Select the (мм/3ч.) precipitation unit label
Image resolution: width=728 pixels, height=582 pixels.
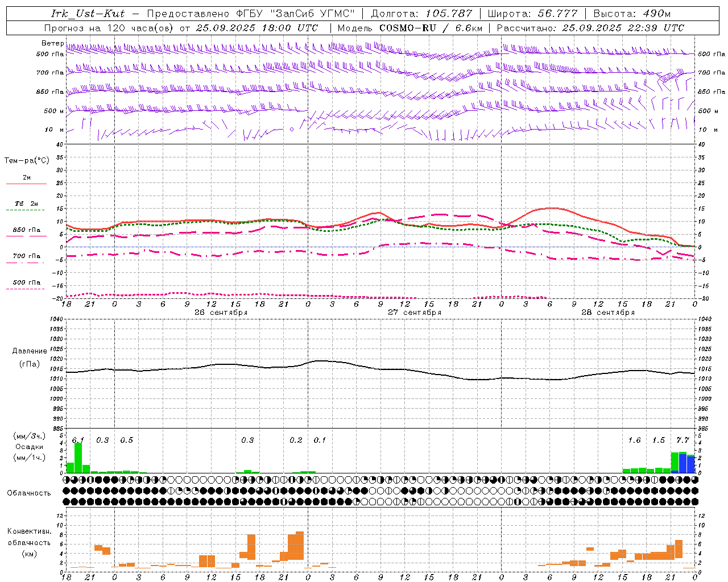30,436
